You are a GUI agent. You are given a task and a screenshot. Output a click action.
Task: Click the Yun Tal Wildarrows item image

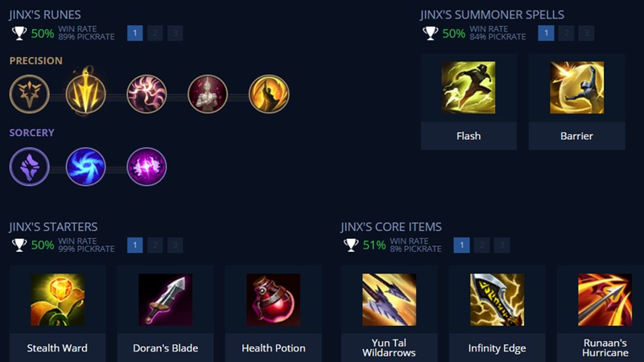tap(389, 299)
